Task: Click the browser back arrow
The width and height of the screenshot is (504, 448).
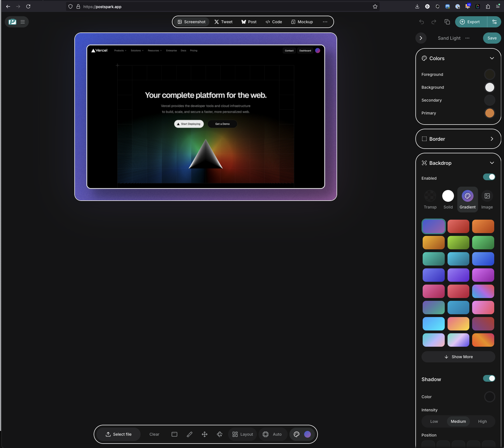Action: [x=8, y=6]
